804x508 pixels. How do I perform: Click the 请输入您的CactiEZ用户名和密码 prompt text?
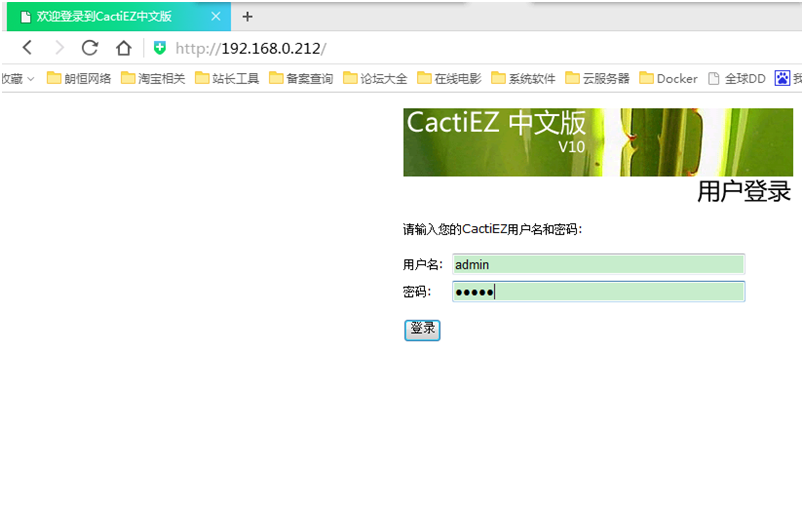[492, 229]
